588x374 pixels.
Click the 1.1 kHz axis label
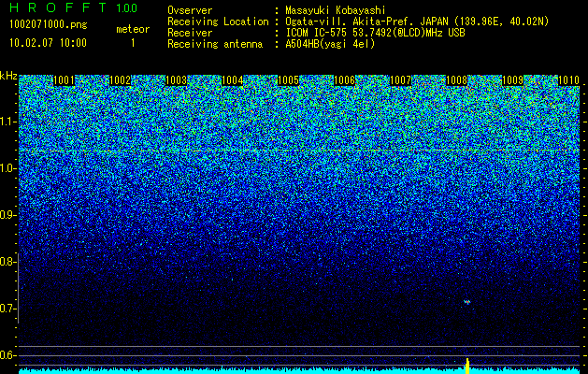tap(7, 122)
